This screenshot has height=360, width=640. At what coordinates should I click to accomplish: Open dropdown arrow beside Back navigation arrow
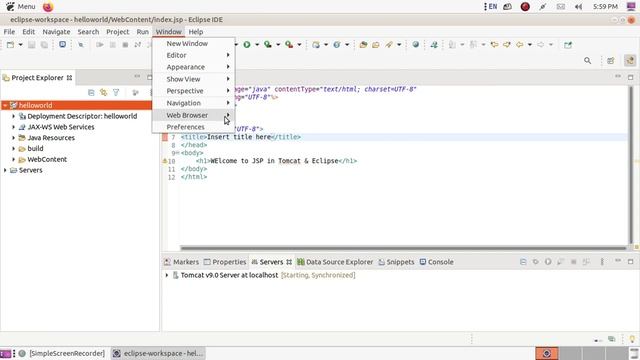click(x=529, y=44)
